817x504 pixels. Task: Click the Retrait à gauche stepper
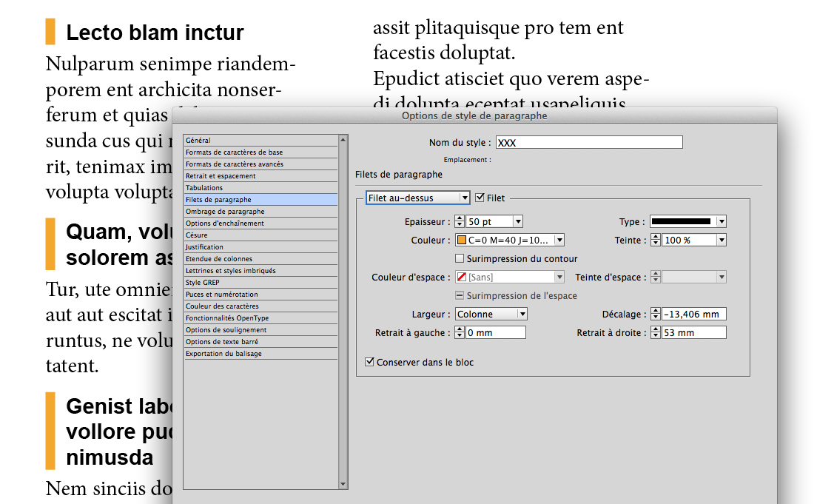(x=460, y=332)
